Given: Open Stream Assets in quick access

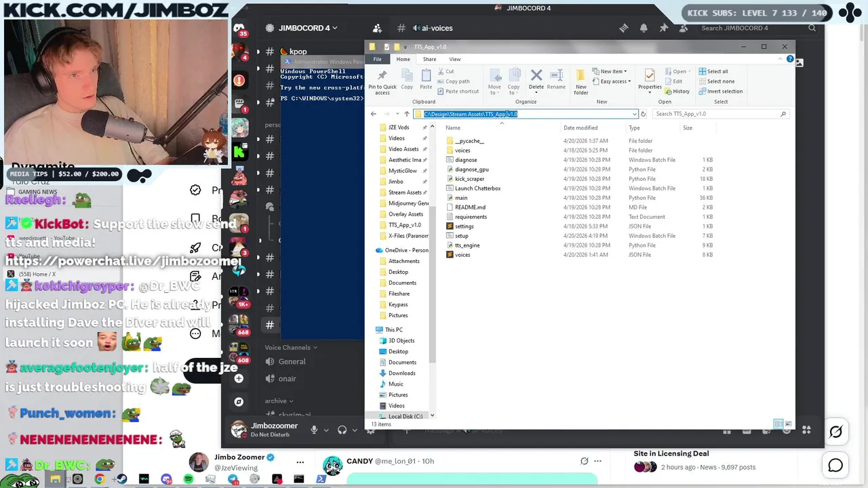Looking at the screenshot, I should point(405,192).
